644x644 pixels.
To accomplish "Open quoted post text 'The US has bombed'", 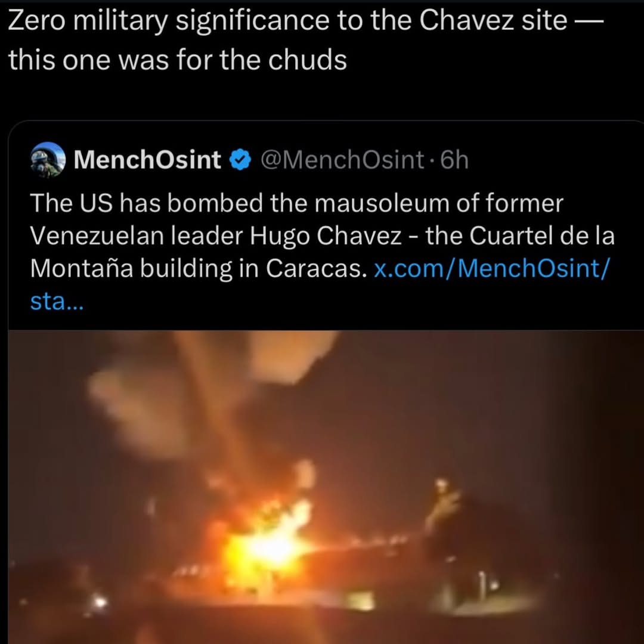I will [x=146, y=203].
